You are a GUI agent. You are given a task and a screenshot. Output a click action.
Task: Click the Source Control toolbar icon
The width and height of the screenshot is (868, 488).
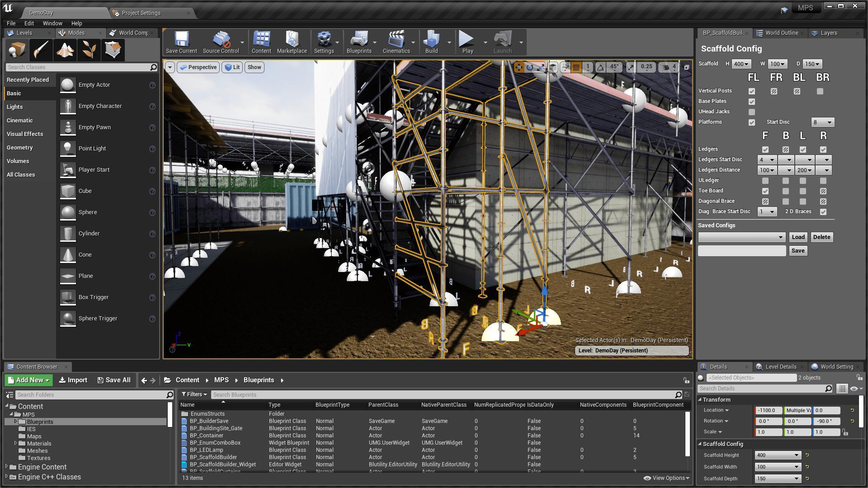point(221,42)
